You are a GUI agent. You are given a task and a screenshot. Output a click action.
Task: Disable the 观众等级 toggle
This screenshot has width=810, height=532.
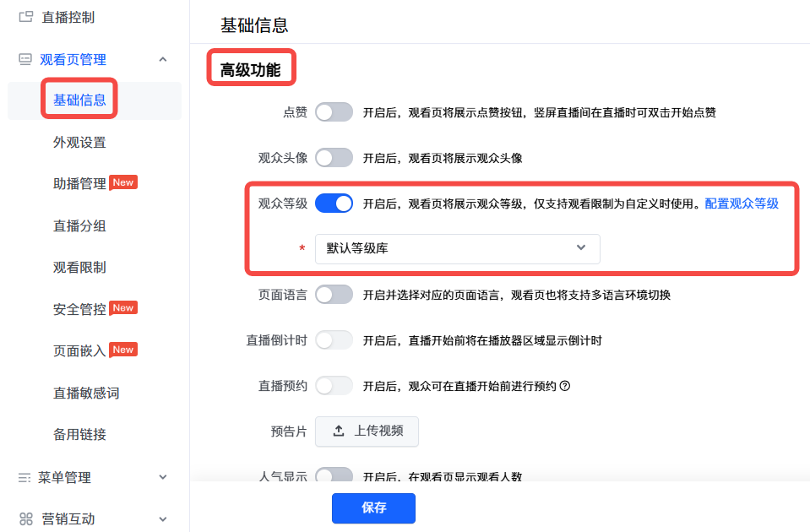(x=334, y=204)
